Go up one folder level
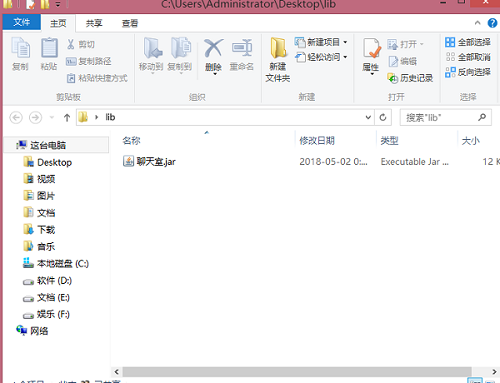Screen dimensions: 500x383 click(67, 117)
